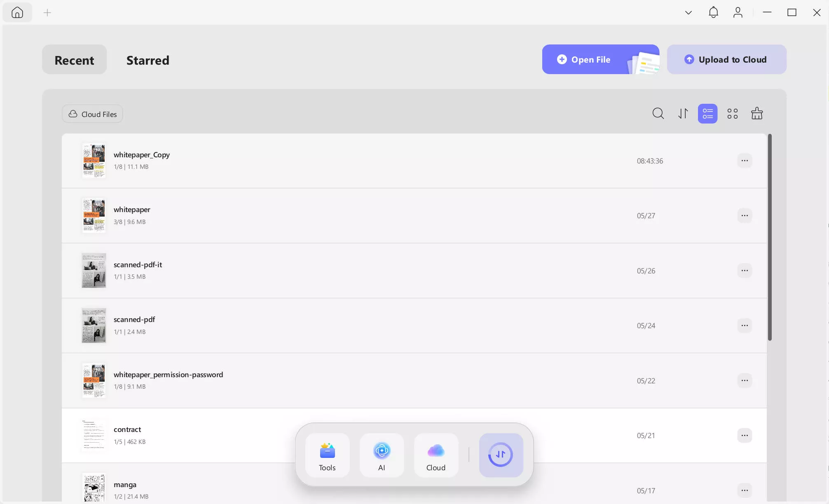The height and width of the screenshot is (504, 829).
Task: Launch AI assistant from the dock
Action: (381, 455)
